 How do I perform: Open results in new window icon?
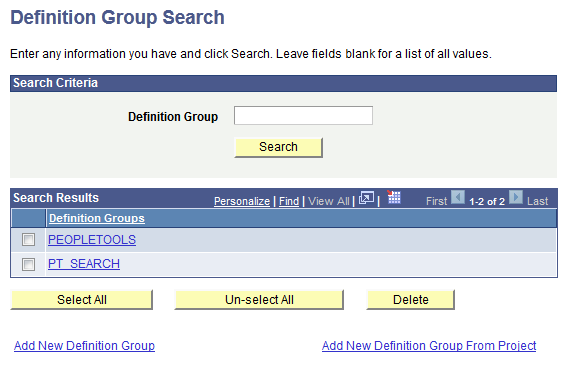pos(366,198)
